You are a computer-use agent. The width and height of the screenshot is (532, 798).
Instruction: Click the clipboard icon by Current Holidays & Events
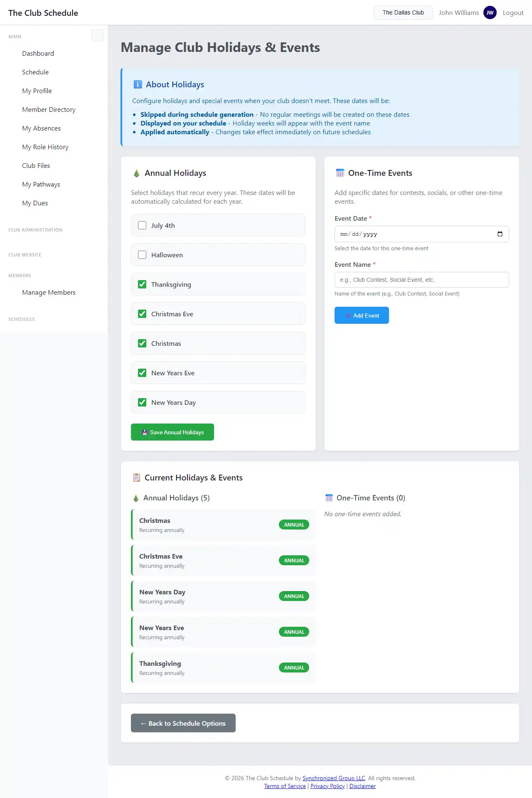coord(136,478)
